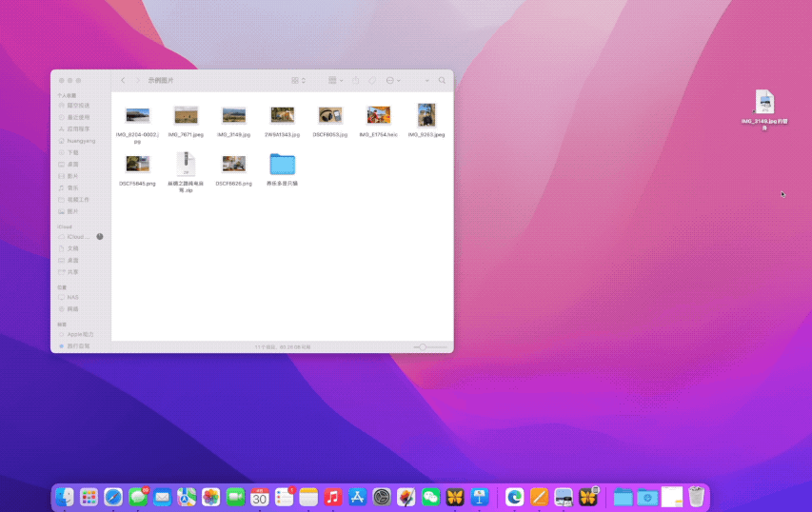Open Mail from the Dock
Viewport: 812px width, 512px height.
click(x=162, y=497)
